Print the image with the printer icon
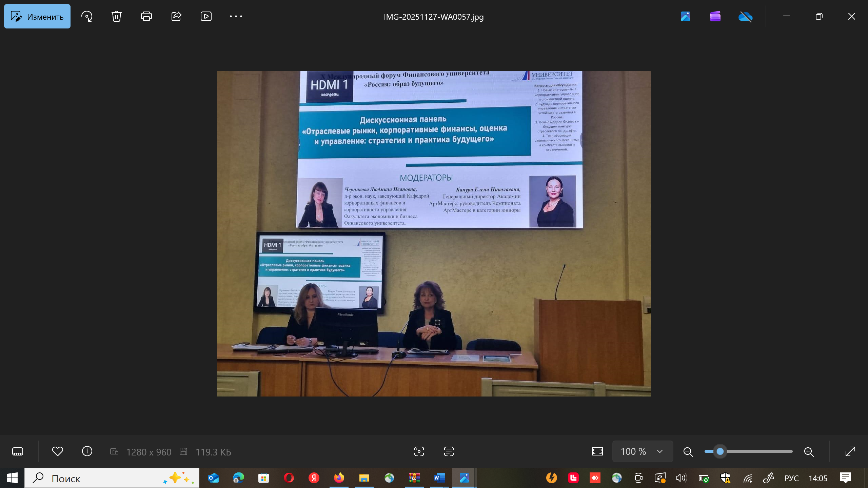Viewport: 868px width, 488px height. pos(146,16)
